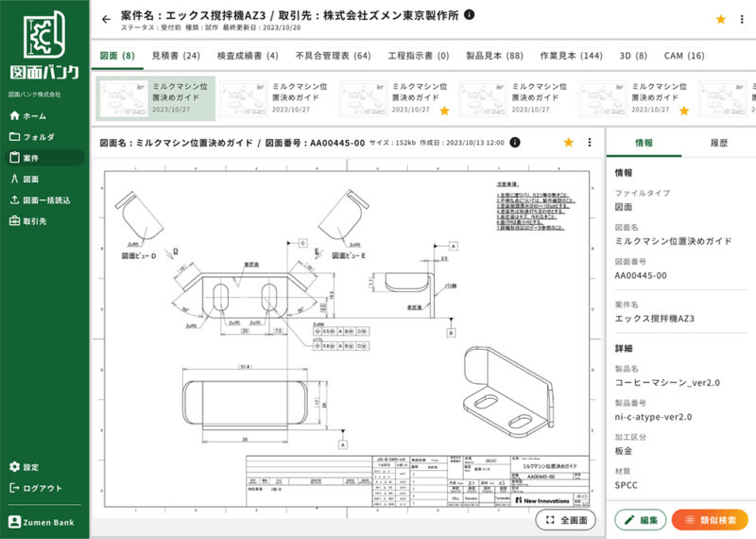Open the Zumen Bank user profile
Image resolution: width=756 pixels, height=539 pixels.
pyautogui.click(x=42, y=522)
